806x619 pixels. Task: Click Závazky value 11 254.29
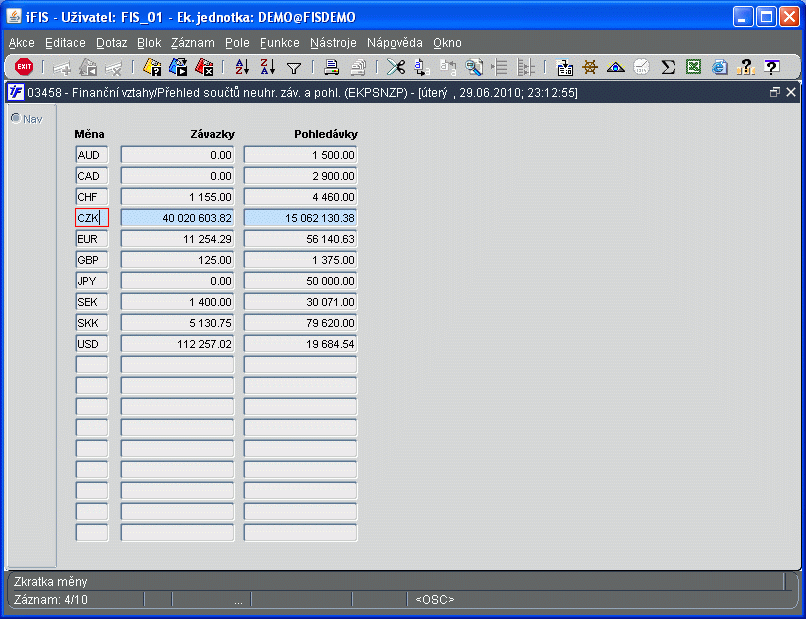177,239
